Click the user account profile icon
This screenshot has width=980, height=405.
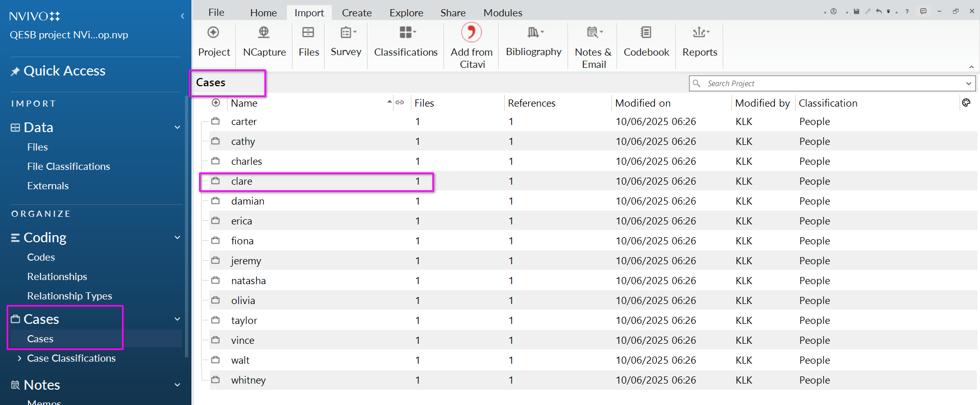(x=834, y=11)
